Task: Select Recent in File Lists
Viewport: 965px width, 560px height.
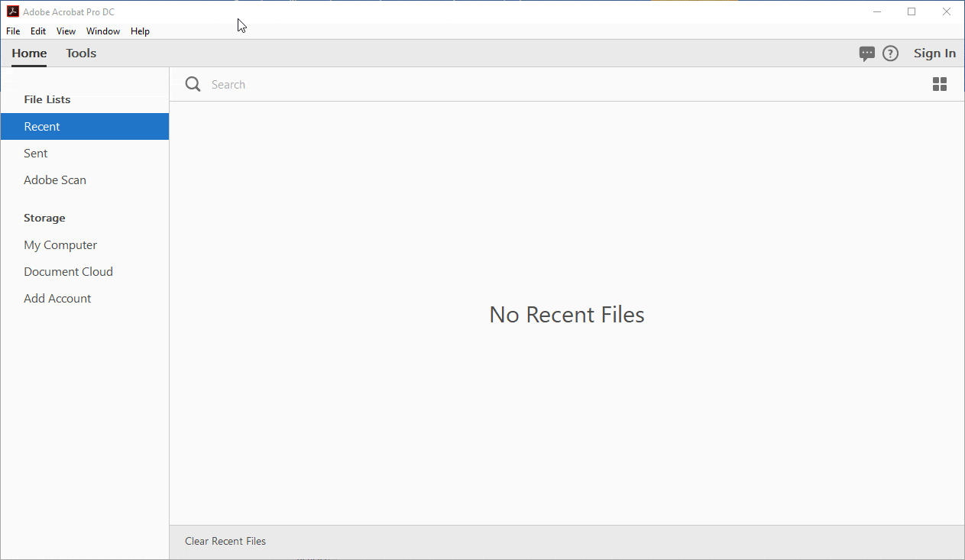Action: click(85, 127)
